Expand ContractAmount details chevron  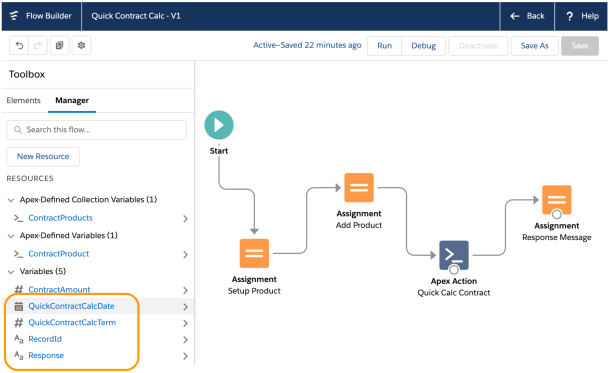pyautogui.click(x=185, y=290)
